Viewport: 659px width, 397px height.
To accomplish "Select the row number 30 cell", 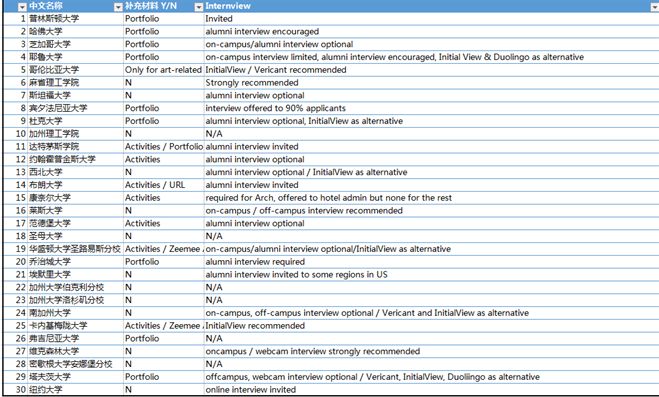I will [x=16, y=389].
